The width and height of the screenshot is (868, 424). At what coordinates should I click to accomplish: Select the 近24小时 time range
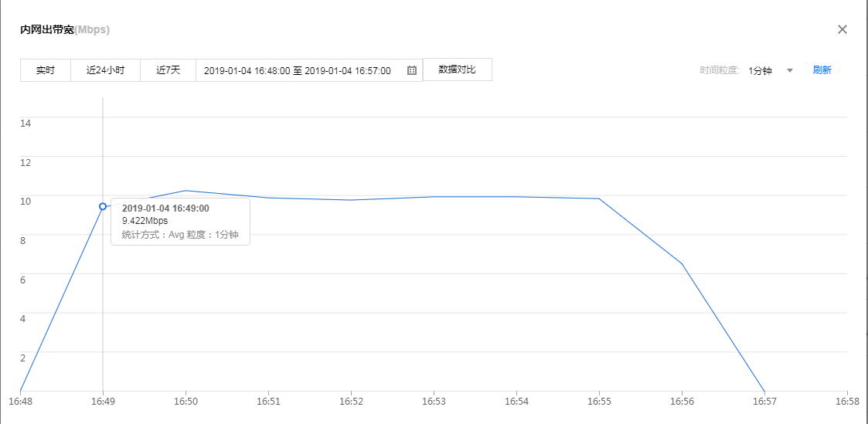coord(105,70)
